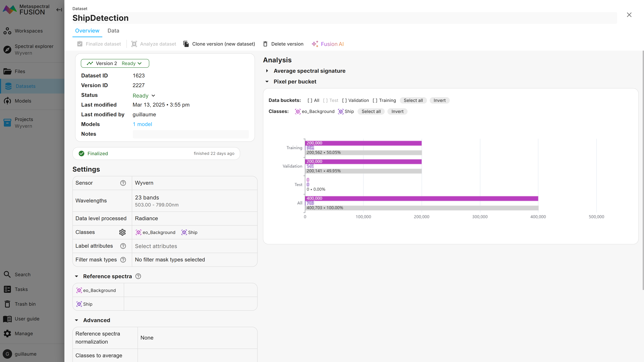Screen dimensions: 644x362
Task: Open Spectral explorer compass icon
Action: tap(8, 49)
